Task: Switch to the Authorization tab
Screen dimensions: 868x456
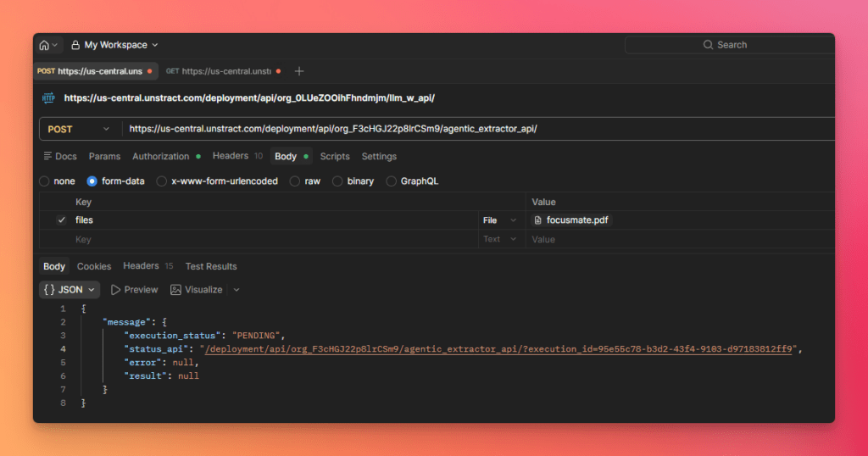Action: tap(161, 157)
